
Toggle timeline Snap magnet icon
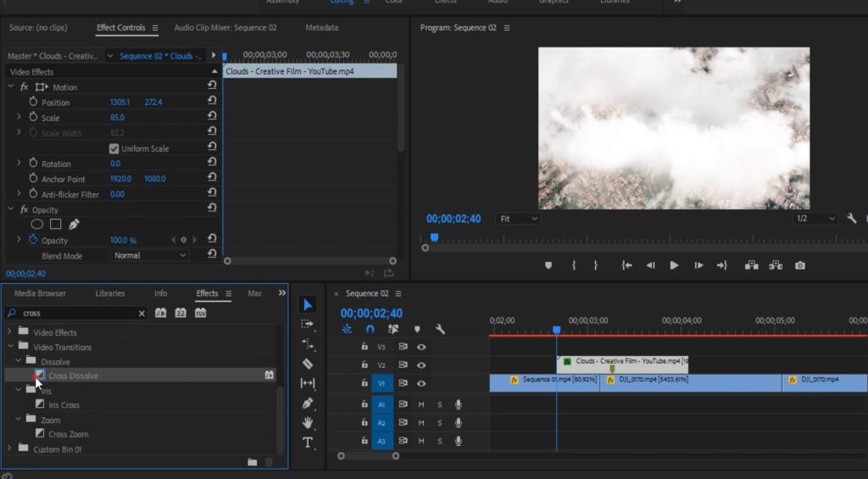point(370,329)
